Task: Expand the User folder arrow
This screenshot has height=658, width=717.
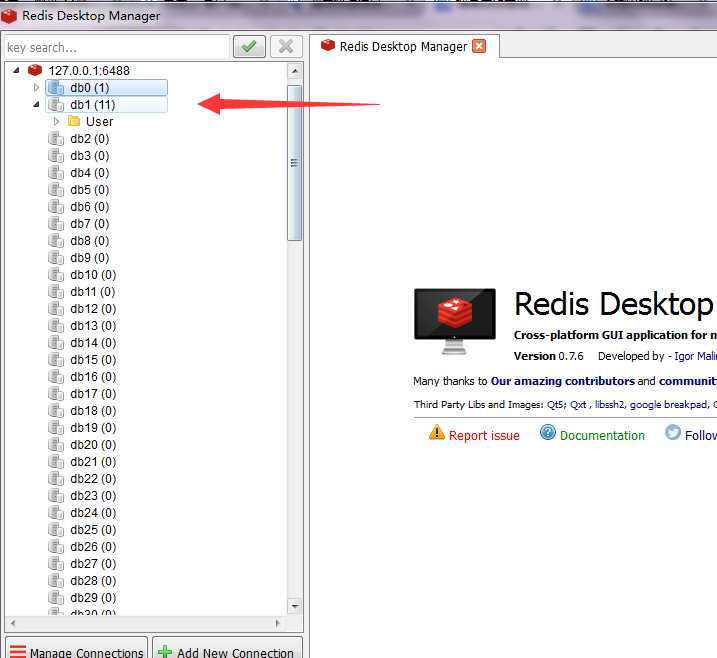Action: (x=56, y=122)
